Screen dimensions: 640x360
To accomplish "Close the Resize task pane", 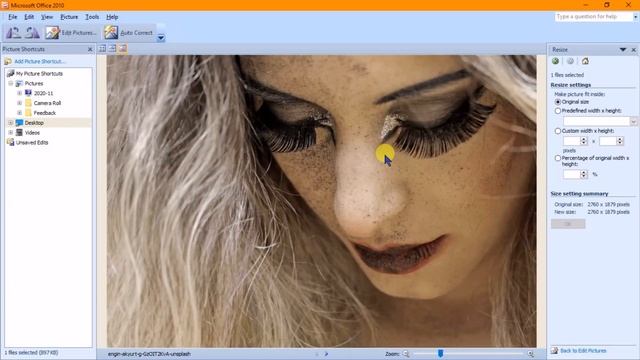I will 634,50.
